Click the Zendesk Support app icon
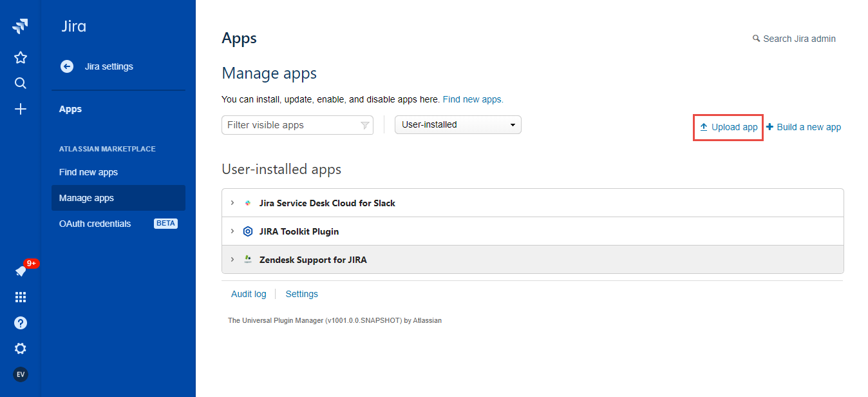The width and height of the screenshot is (868, 397). (x=248, y=260)
